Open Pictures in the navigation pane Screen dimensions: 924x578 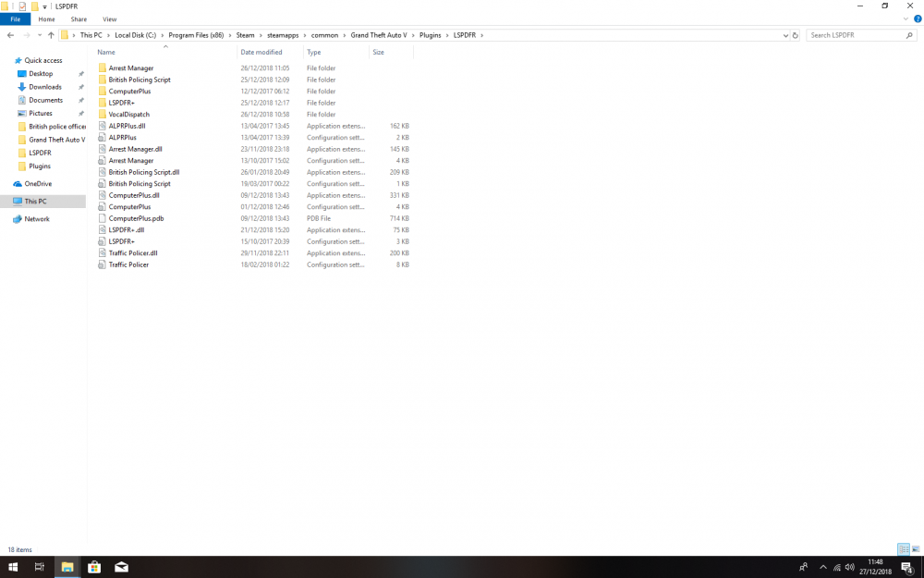pos(41,113)
